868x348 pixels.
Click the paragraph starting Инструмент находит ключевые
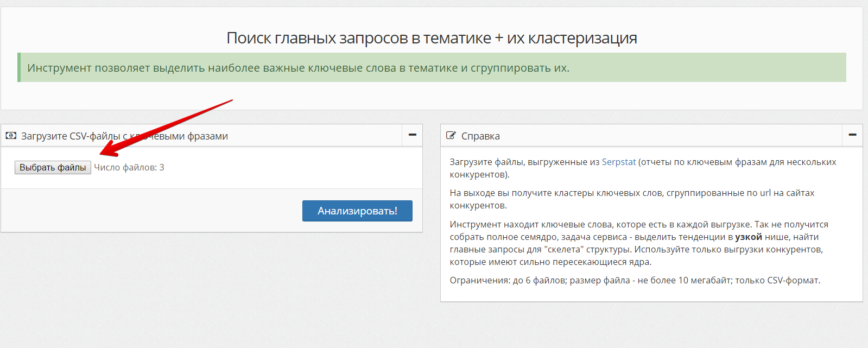tap(638, 243)
